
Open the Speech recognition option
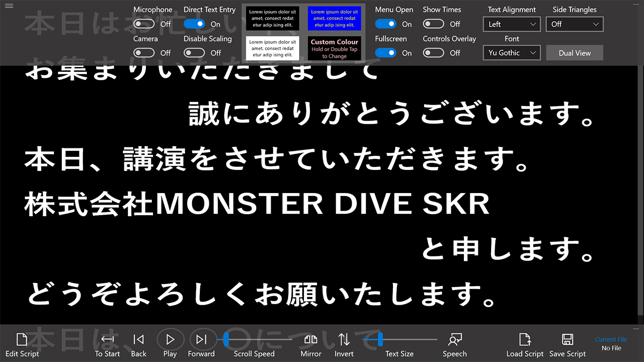pyautogui.click(x=455, y=340)
